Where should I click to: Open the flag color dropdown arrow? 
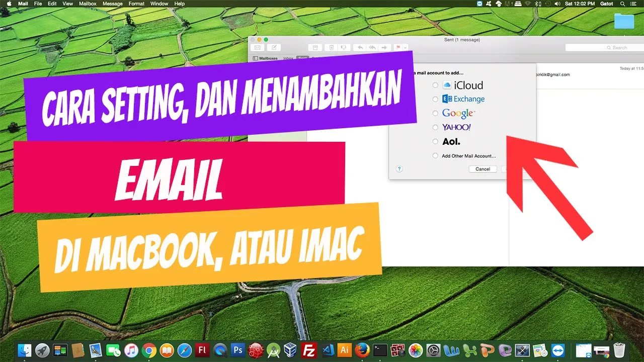(406, 48)
